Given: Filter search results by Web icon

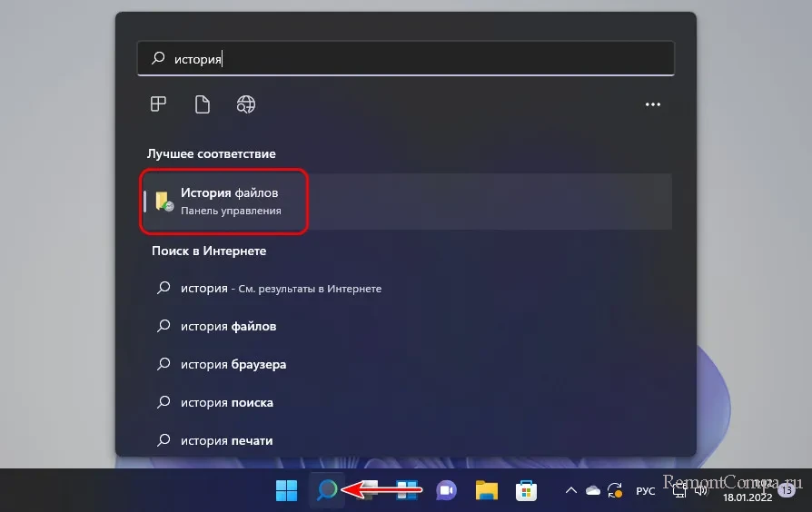Looking at the screenshot, I should tap(245, 104).
